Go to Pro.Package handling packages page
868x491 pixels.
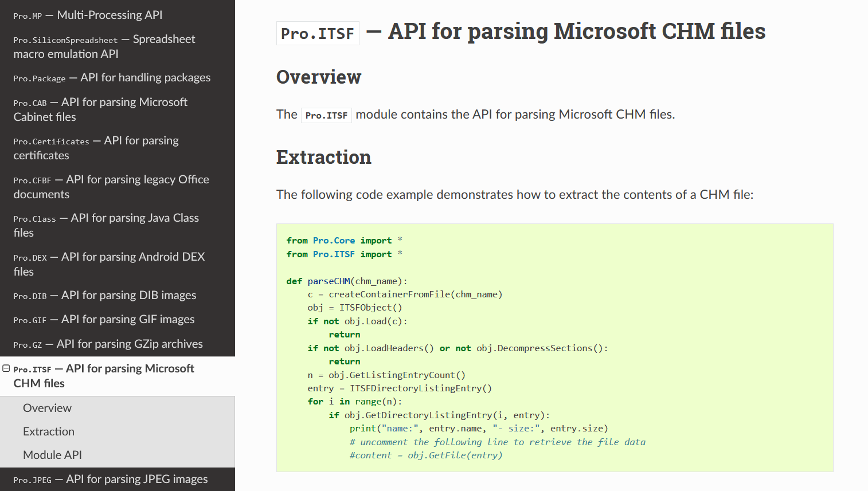click(x=112, y=77)
